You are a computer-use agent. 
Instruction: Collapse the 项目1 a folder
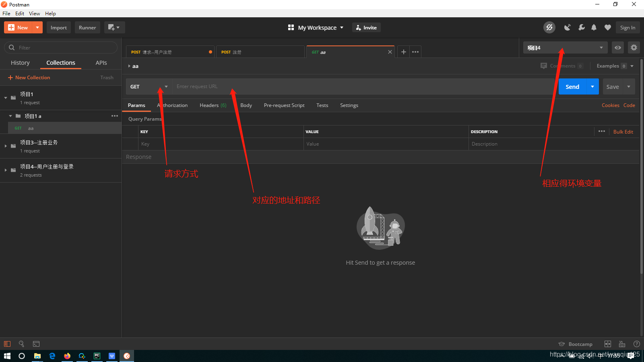[10, 116]
